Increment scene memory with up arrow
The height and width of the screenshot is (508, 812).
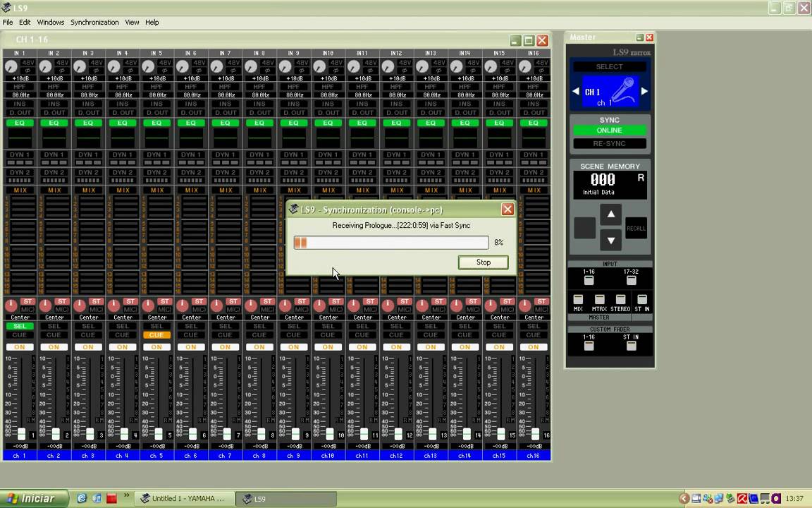(x=610, y=214)
